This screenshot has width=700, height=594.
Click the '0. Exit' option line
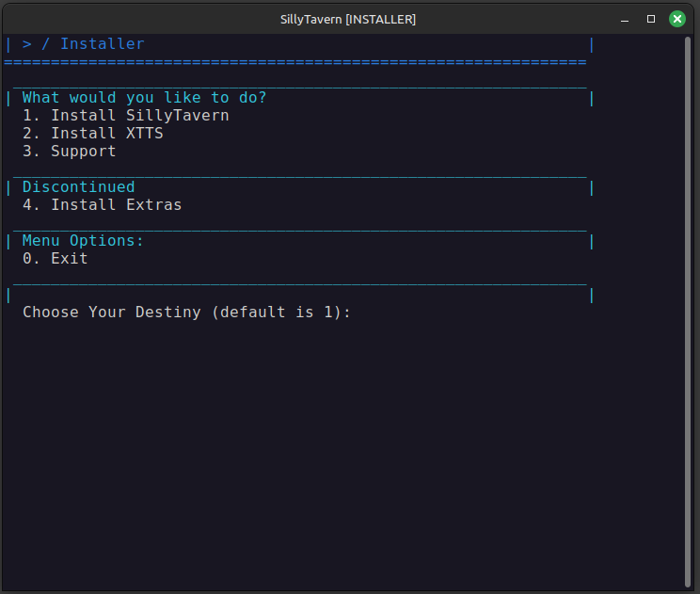[55, 259]
